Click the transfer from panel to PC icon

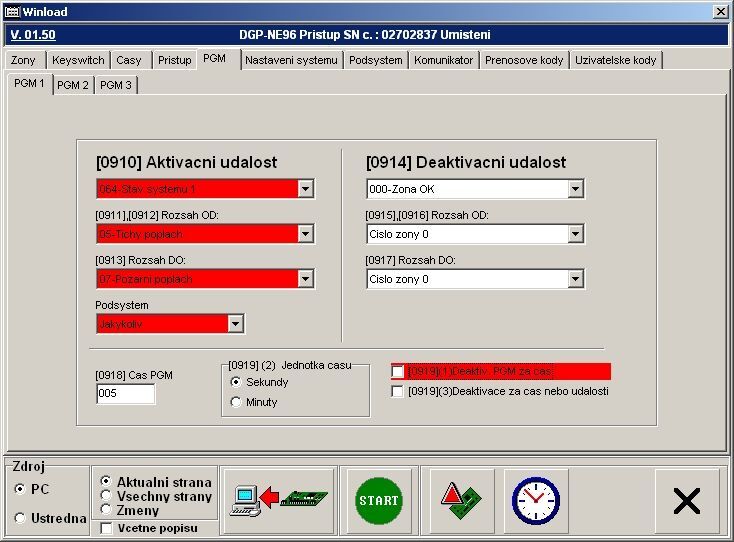click(279, 500)
